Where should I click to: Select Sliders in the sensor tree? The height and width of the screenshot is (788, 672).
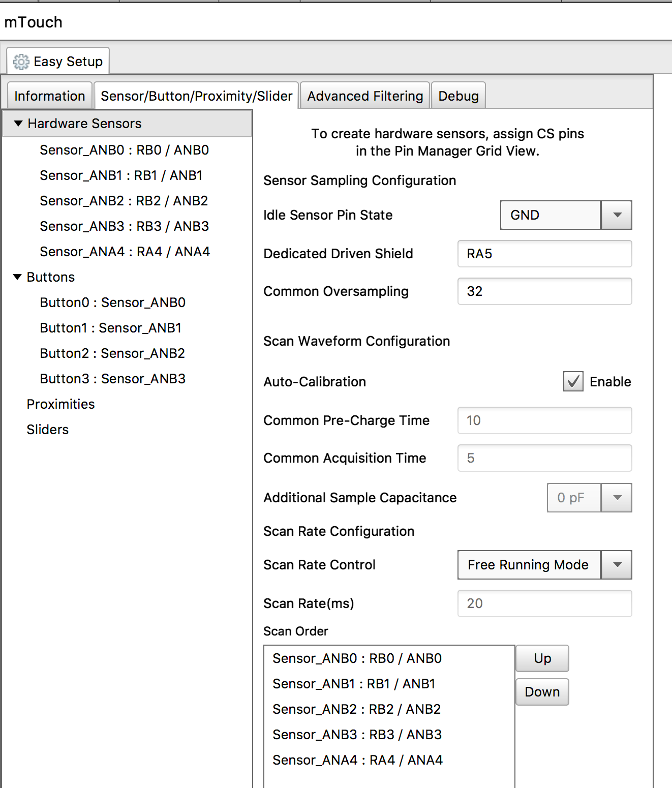[x=47, y=430]
